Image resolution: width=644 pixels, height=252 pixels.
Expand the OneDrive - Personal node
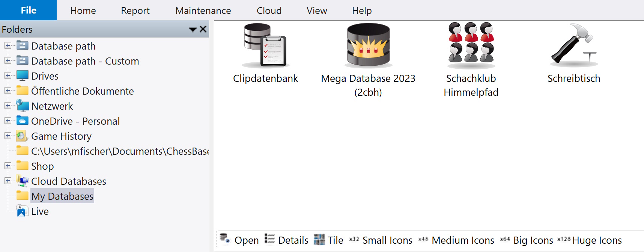(8, 121)
